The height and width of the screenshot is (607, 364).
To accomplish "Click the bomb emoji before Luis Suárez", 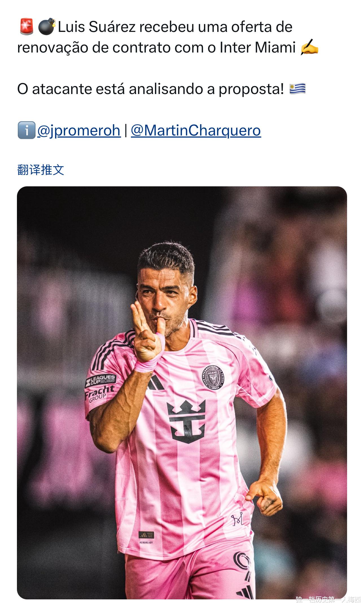I will coord(47,27).
